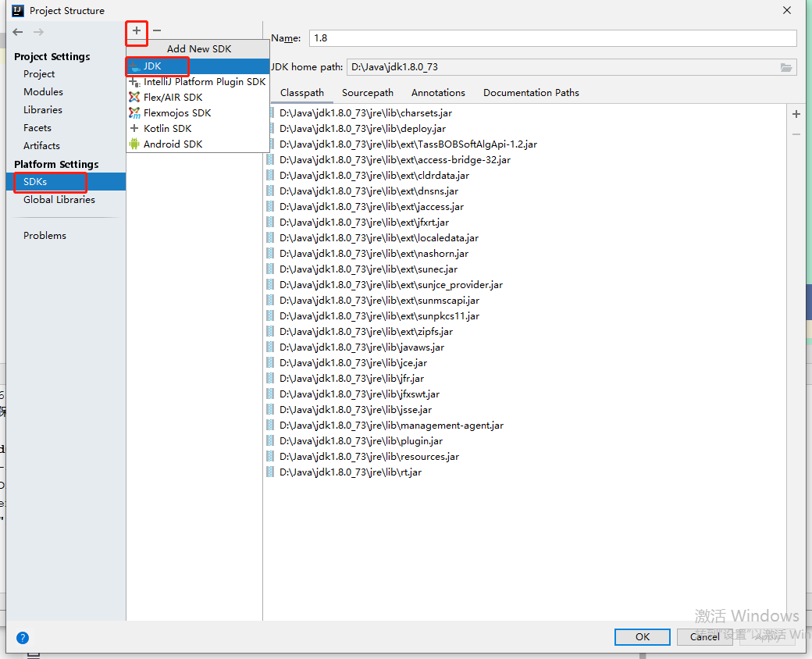The width and height of the screenshot is (812, 659).
Task: Switch to the Classpath tab
Action: coord(302,93)
